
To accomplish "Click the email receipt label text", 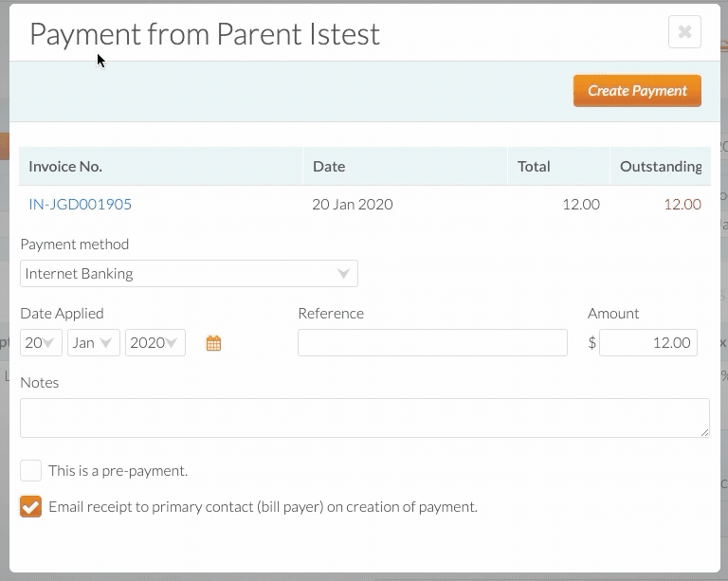I will (263, 507).
